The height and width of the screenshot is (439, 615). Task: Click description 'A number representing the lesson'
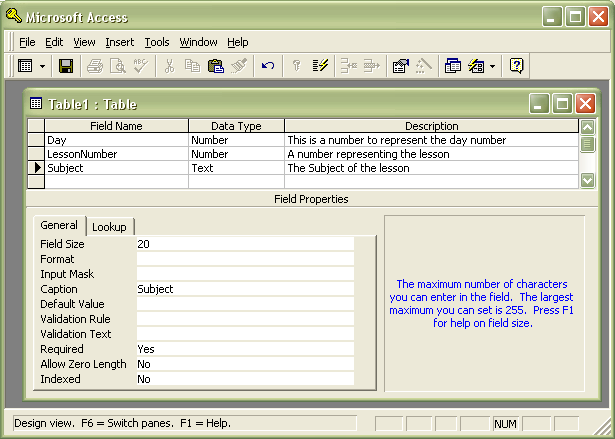pos(431,154)
